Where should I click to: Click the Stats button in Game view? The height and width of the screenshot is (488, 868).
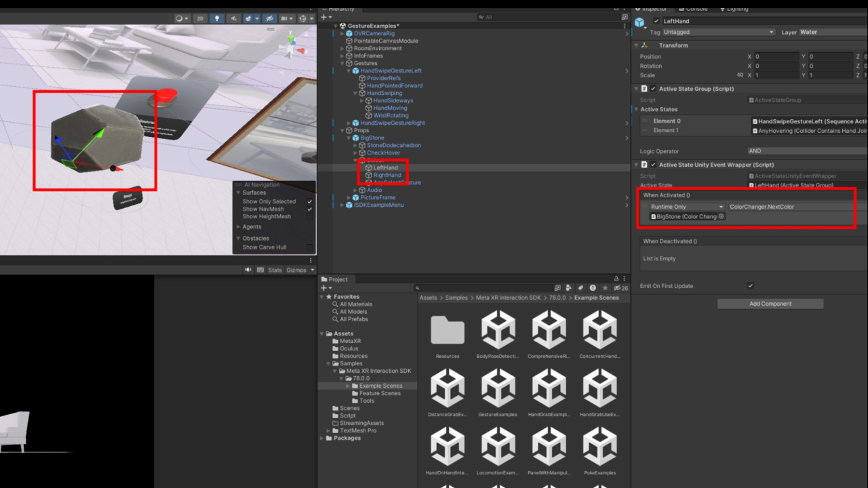point(275,270)
